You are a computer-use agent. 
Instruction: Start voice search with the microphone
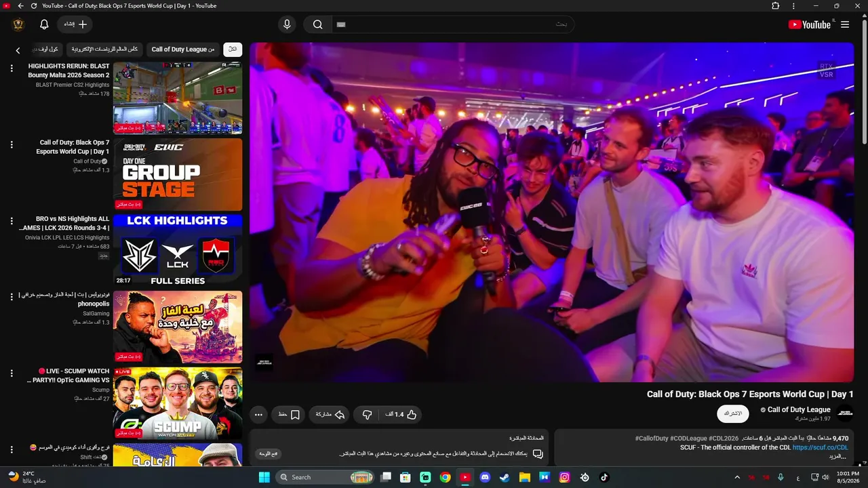287,24
